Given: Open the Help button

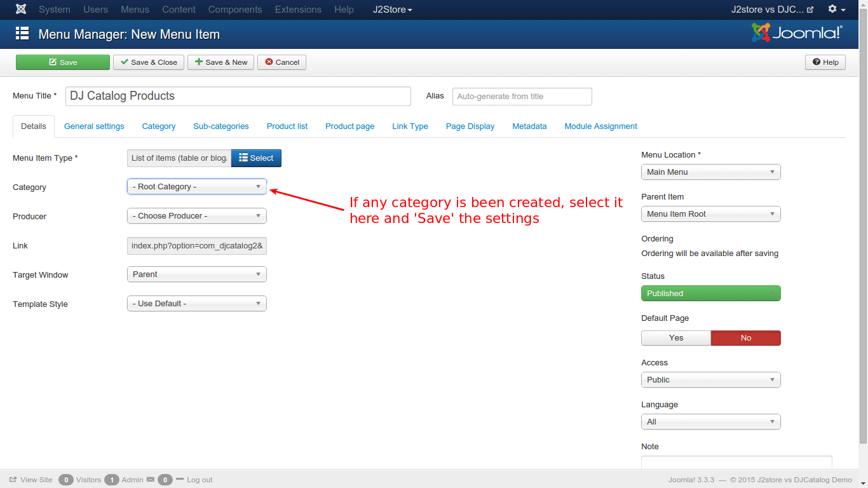Looking at the screenshot, I should [825, 62].
